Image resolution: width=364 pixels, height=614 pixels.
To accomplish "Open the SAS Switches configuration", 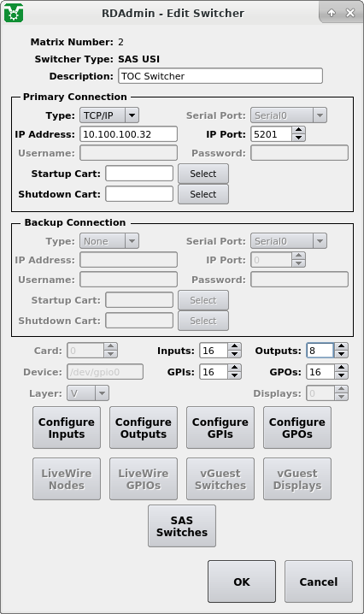I will coord(182,526).
